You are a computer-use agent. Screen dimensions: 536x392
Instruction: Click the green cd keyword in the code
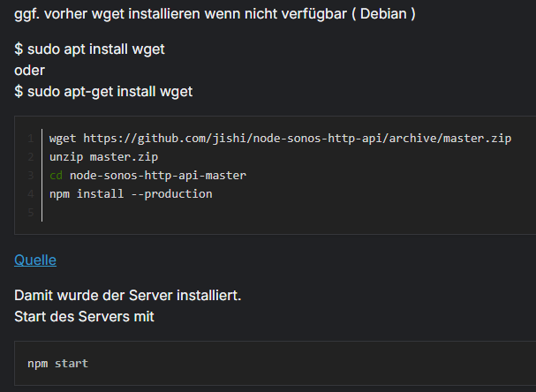(56, 175)
